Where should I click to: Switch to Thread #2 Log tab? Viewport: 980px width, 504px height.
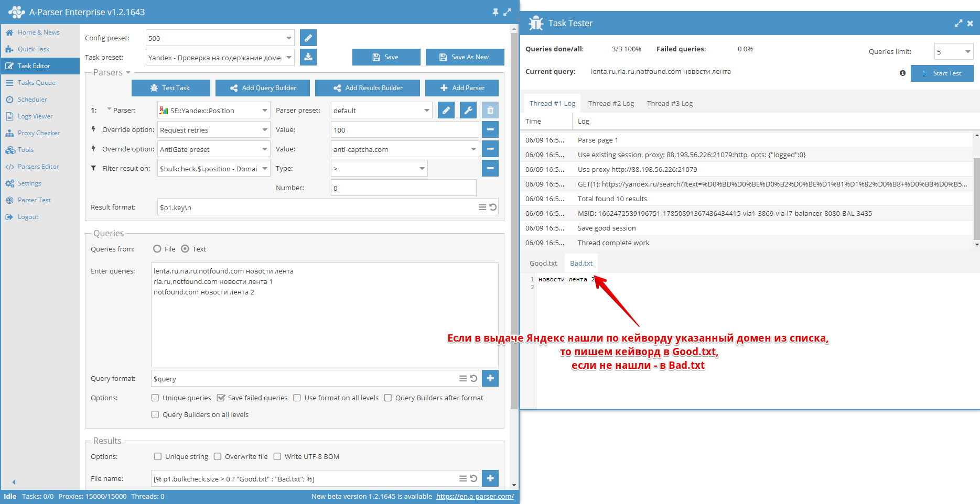click(611, 103)
